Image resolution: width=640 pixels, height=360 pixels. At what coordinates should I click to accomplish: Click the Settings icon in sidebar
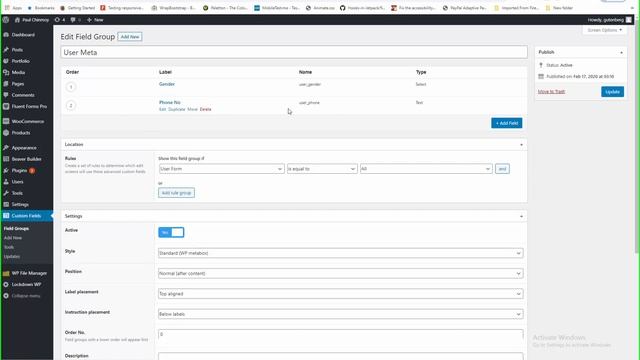(6, 204)
